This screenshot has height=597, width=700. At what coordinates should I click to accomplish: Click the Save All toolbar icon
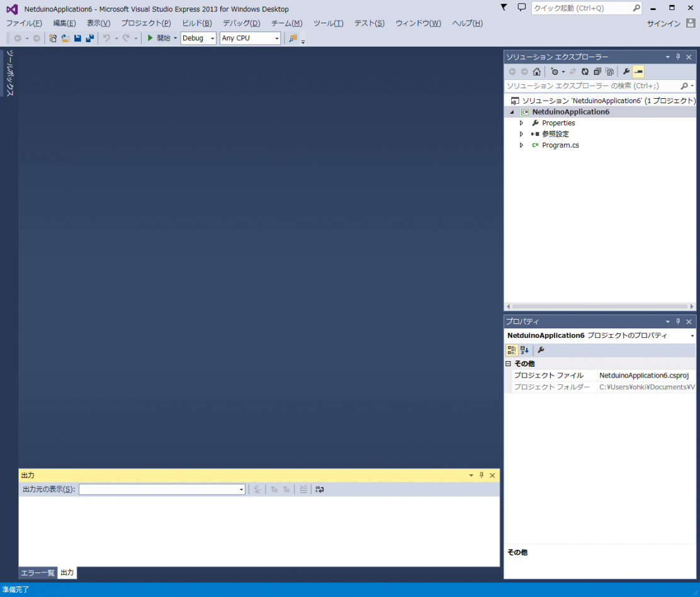click(89, 38)
